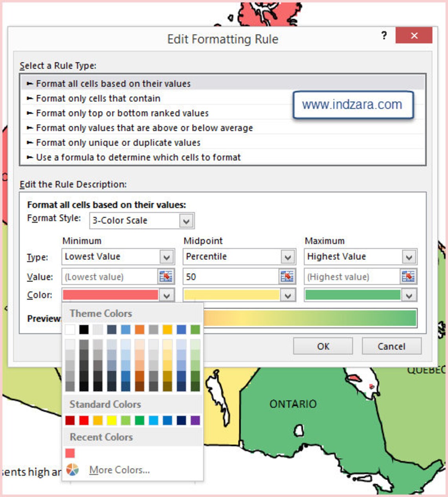448x497 pixels.
Task: Open the Minimum Type dropdown showing Lowest Value
Action: [165, 257]
